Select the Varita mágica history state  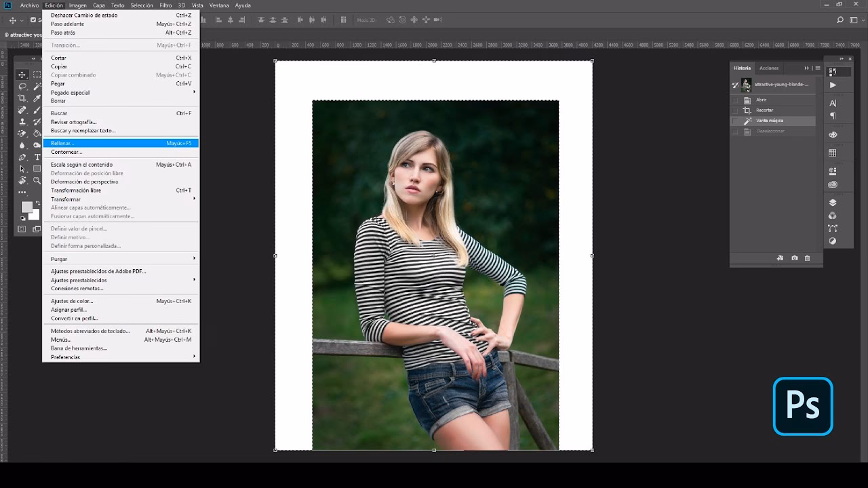point(770,121)
